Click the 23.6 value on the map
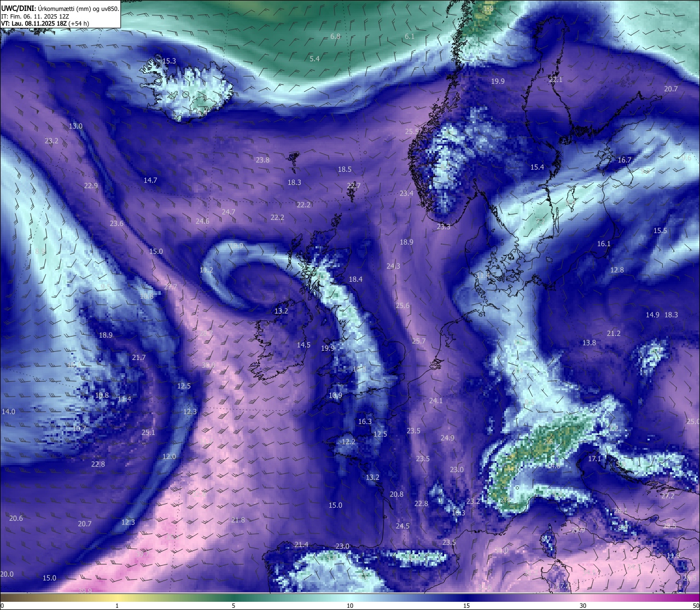Screen dimensions: 700x610 click(116, 223)
